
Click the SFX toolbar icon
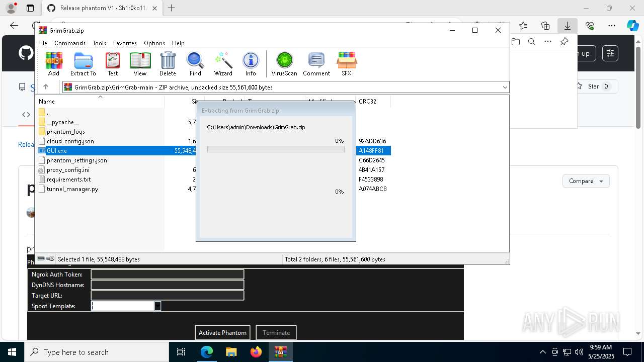click(x=347, y=64)
